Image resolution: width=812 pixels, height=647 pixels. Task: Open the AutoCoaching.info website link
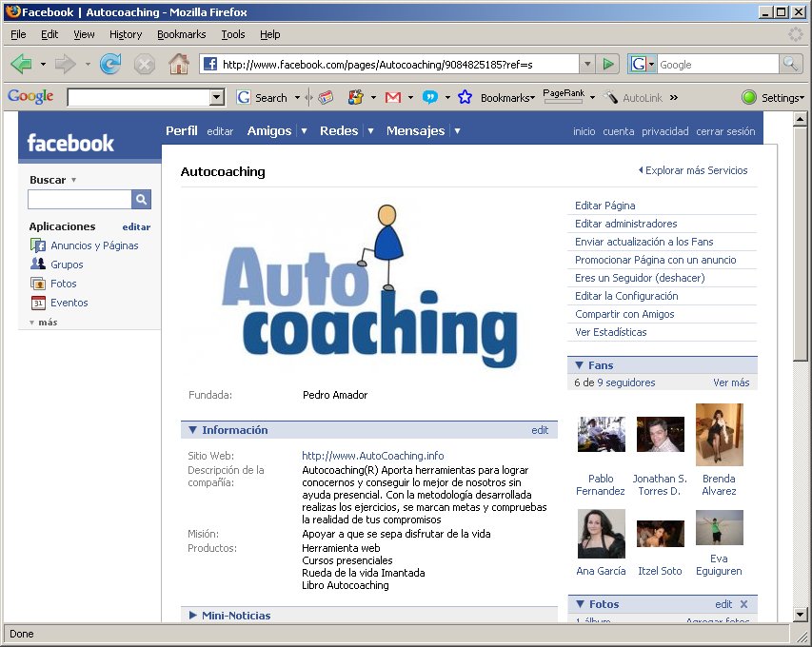[373, 456]
